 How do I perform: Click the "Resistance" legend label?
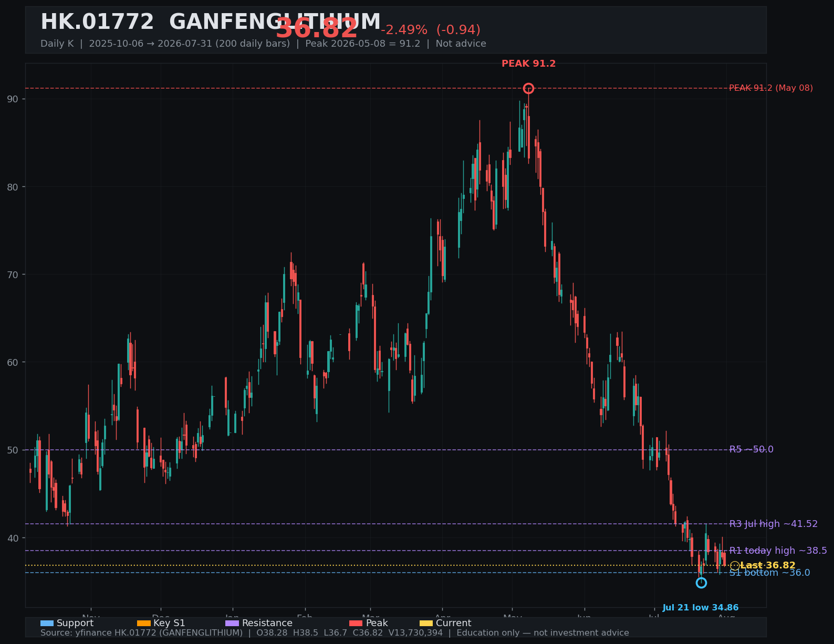coord(267,623)
